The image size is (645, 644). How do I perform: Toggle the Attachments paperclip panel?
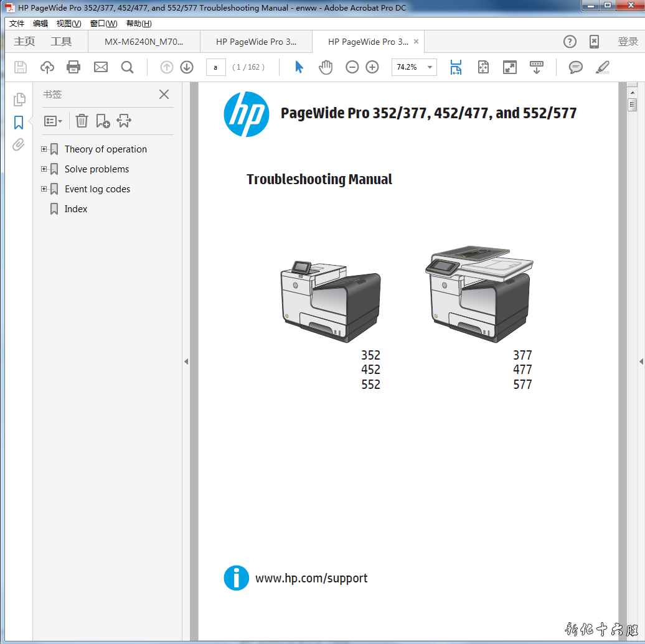[19, 145]
